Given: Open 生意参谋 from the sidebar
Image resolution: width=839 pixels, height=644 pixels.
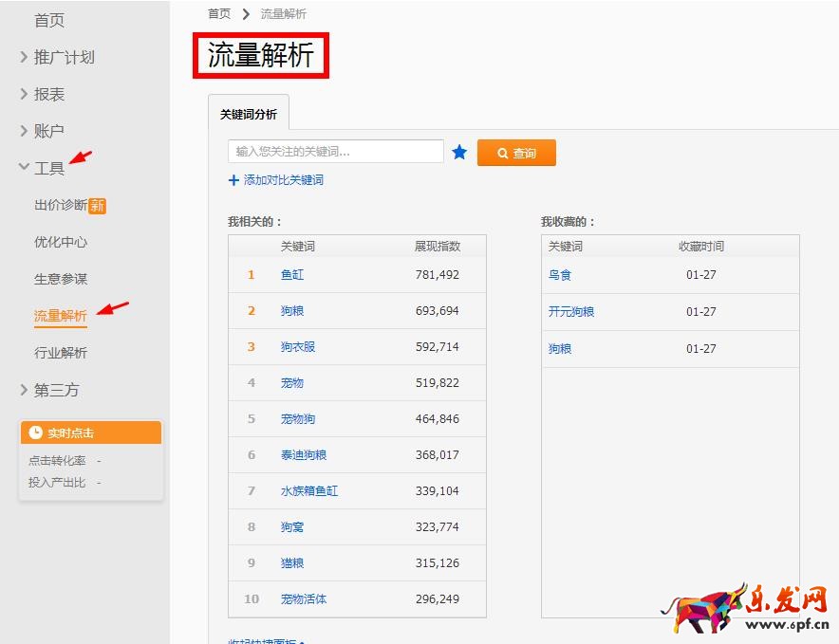Looking at the screenshot, I should click(61, 279).
